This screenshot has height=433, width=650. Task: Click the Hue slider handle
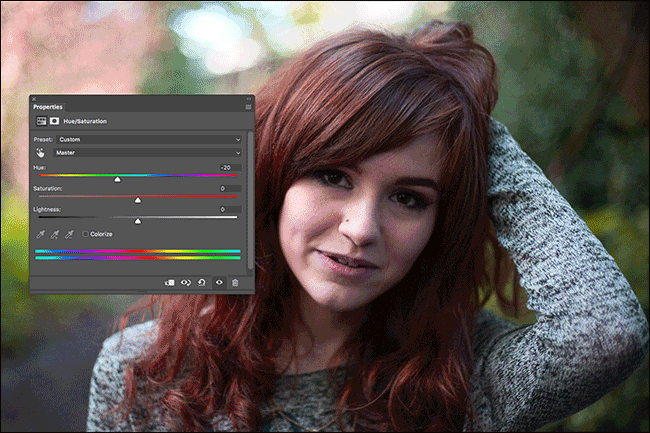pos(118,179)
